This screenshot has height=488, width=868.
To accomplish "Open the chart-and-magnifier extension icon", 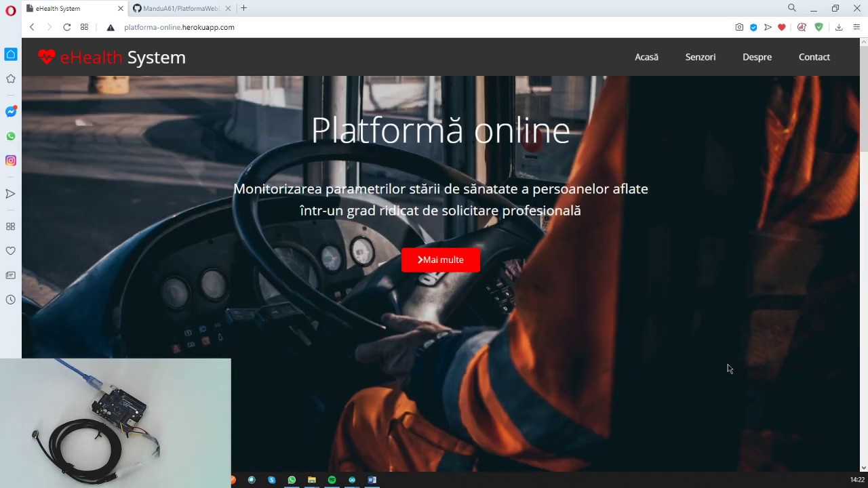I will pyautogui.click(x=802, y=27).
